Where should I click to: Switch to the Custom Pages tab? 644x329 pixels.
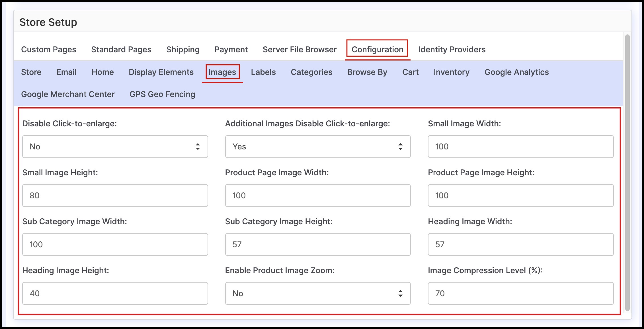click(x=49, y=50)
